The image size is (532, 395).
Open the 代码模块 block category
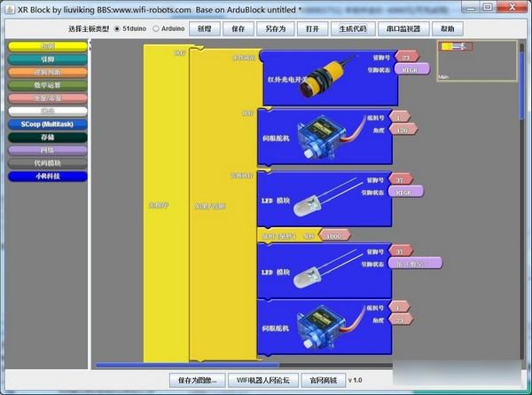tap(47, 163)
